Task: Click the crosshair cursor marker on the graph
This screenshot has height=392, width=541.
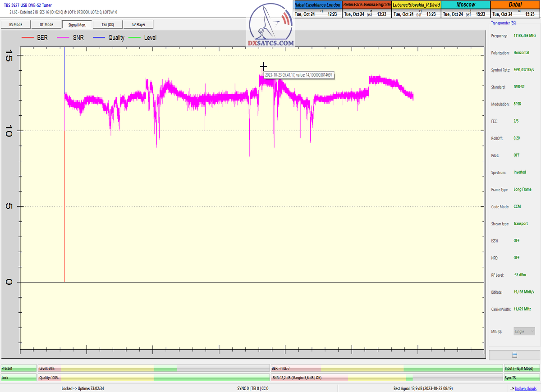Action: coord(264,67)
